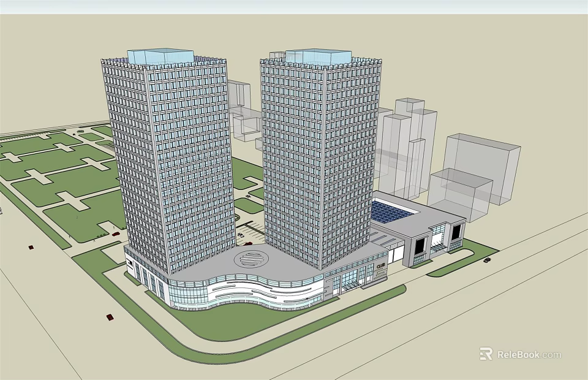Click the circular emblem on the podium roof
This screenshot has height=380, width=588.
252,259
